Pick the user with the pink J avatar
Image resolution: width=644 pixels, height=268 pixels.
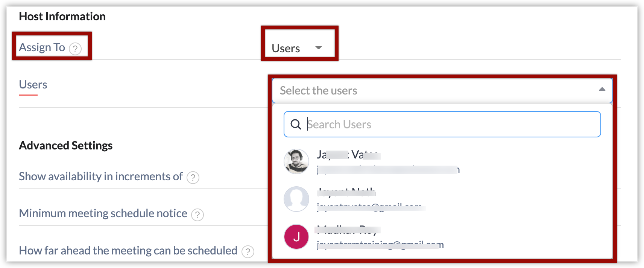point(296,237)
